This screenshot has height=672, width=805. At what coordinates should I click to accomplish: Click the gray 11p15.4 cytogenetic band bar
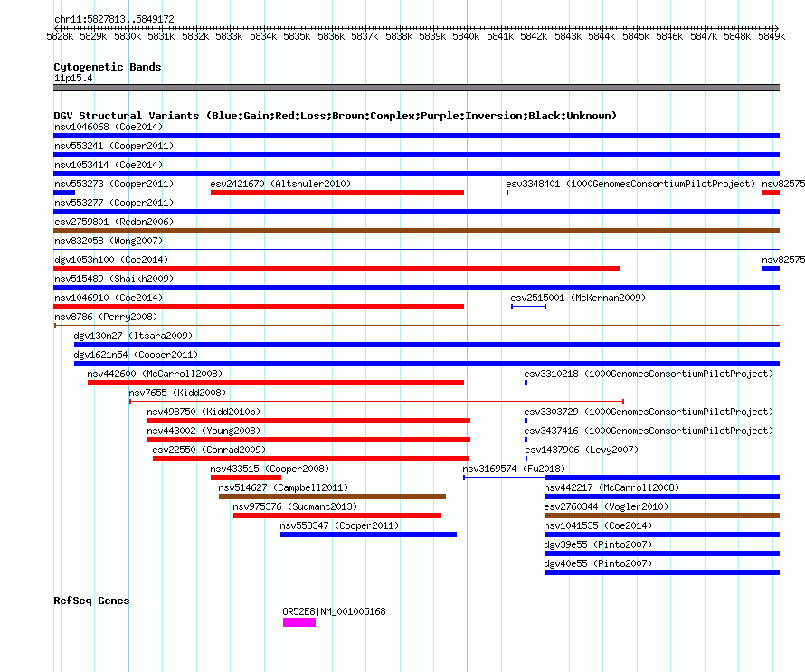tap(416, 88)
